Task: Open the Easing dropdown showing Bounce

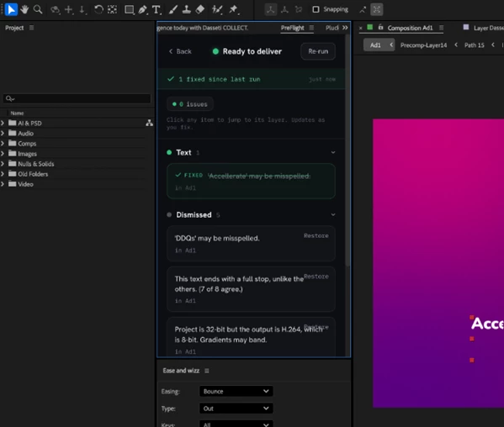Action: point(236,391)
